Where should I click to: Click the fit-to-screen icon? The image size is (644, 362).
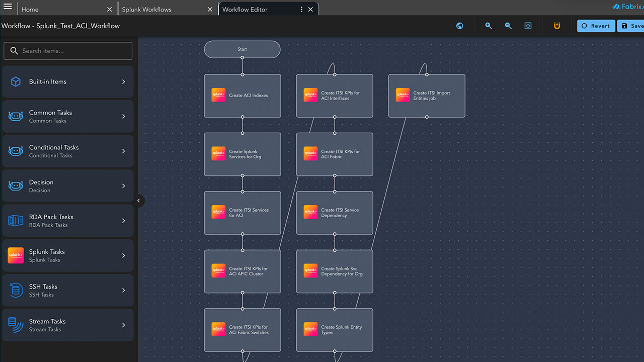[528, 26]
